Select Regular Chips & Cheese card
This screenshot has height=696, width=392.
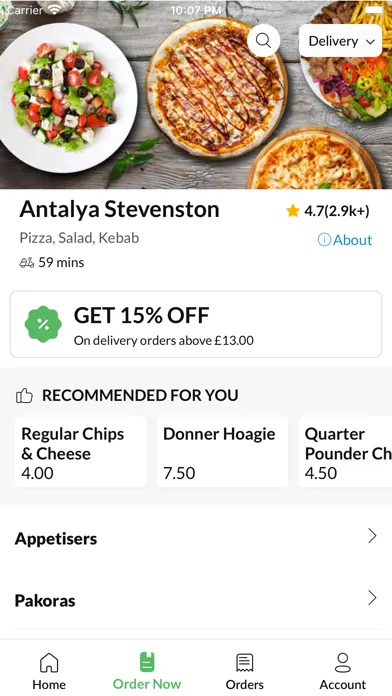coord(81,452)
